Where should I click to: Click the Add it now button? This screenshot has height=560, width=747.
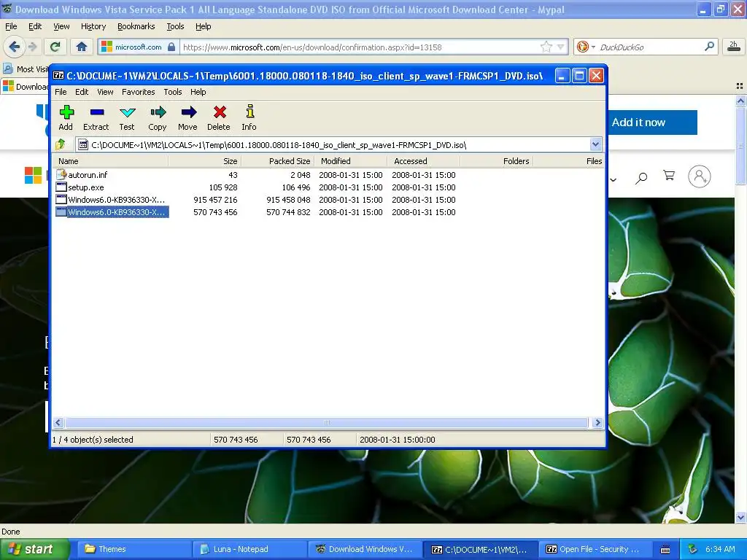coord(653,122)
